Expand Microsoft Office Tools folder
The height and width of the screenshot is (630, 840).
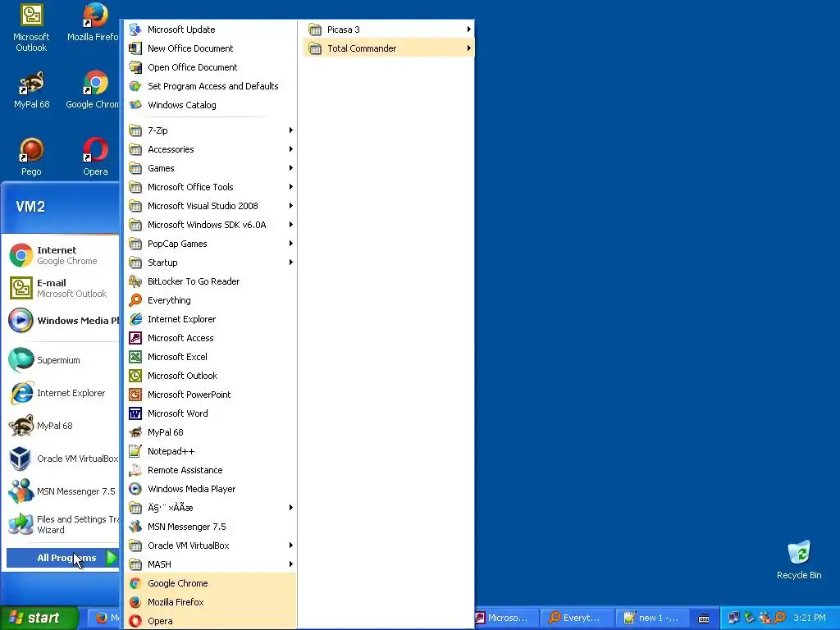point(210,186)
